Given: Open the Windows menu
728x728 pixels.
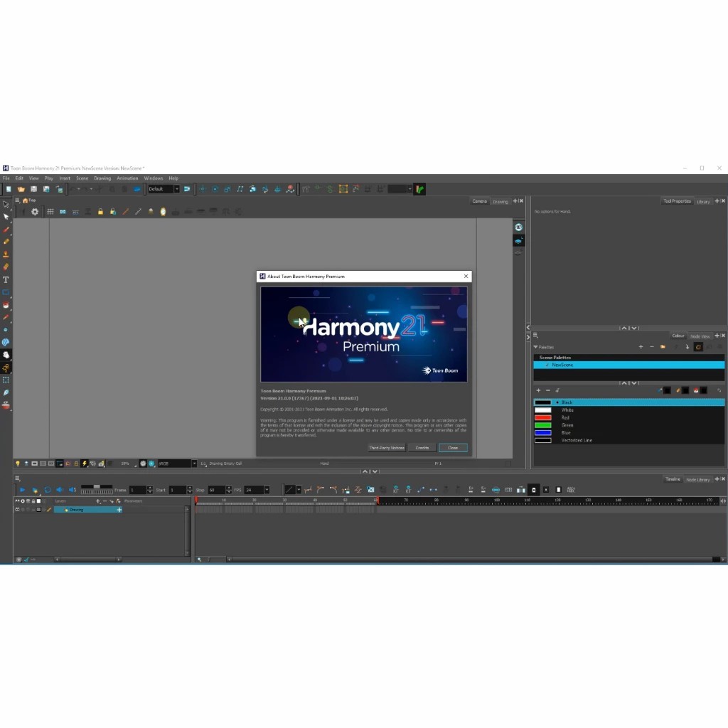Looking at the screenshot, I should pyautogui.click(x=154, y=178).
